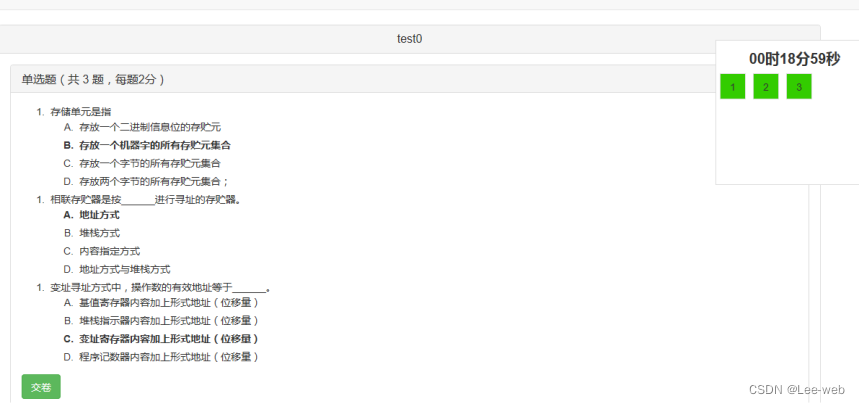Select option D 存放两个字节的所有存贮元集合
Image resolution: width=860 pixels, height=404 pixels.
146,181
